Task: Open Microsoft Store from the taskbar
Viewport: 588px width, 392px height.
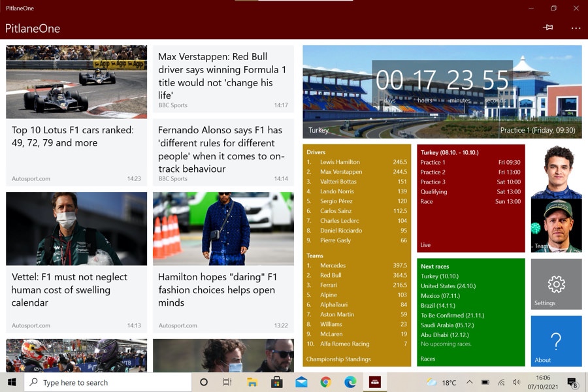Action: (277, 382)
